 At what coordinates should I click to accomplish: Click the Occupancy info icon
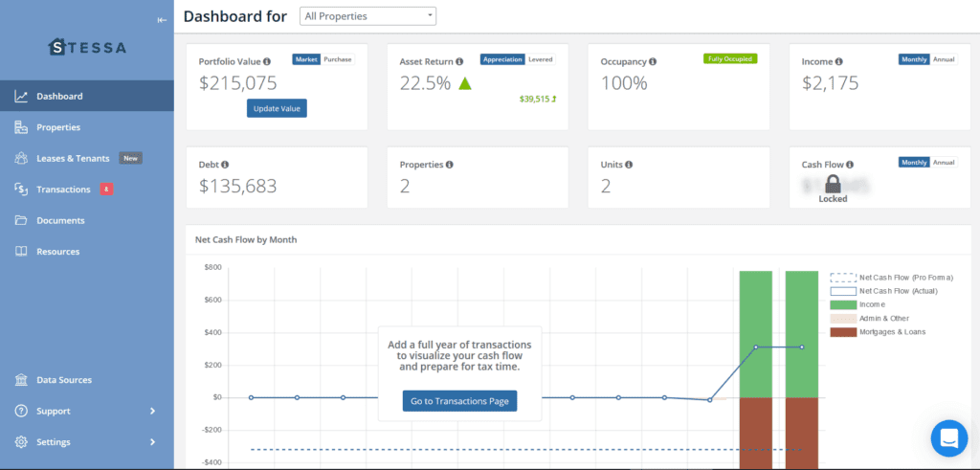pos(653,61)
